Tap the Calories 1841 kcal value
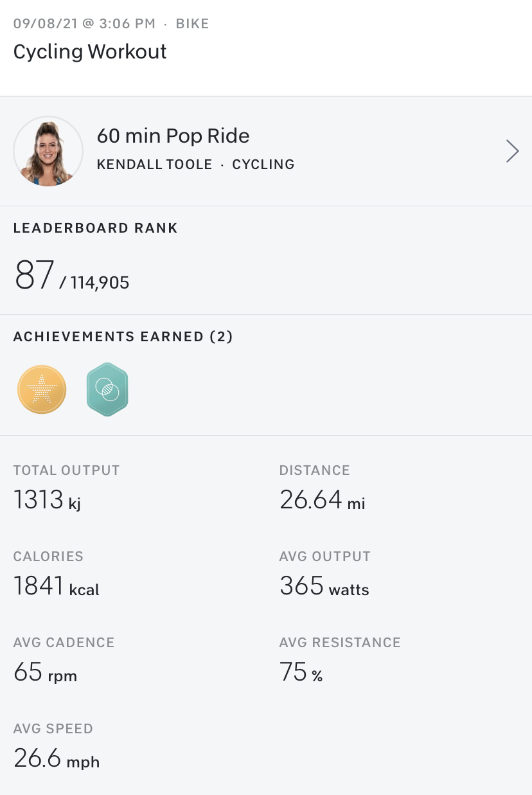 point(57,586)
